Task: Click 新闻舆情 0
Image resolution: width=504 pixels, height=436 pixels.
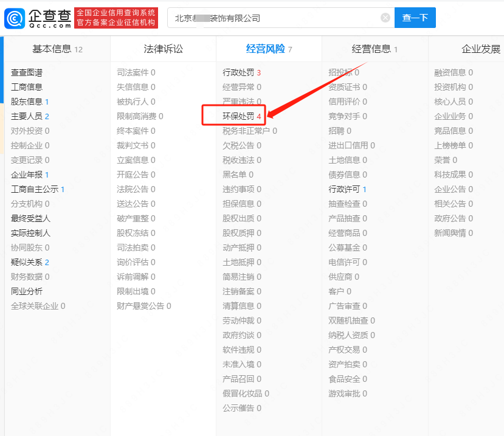Action: click(454, 233)
